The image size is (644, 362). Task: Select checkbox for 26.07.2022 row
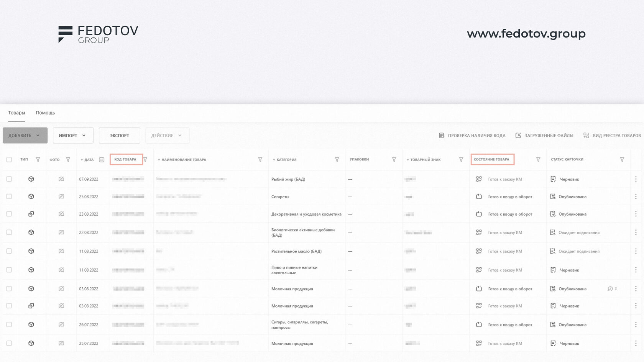9,324
